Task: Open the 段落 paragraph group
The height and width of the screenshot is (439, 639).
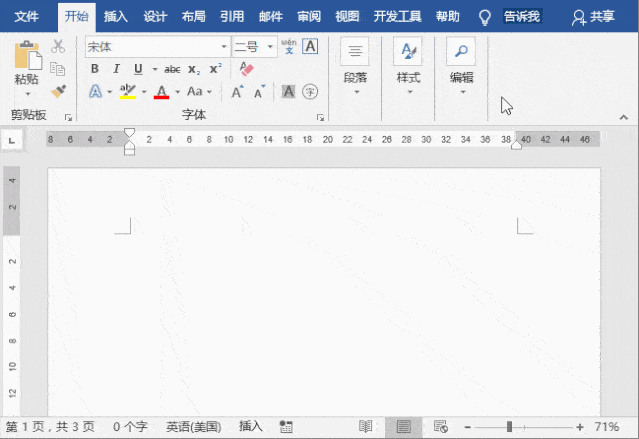Action: tap(355, 67)
